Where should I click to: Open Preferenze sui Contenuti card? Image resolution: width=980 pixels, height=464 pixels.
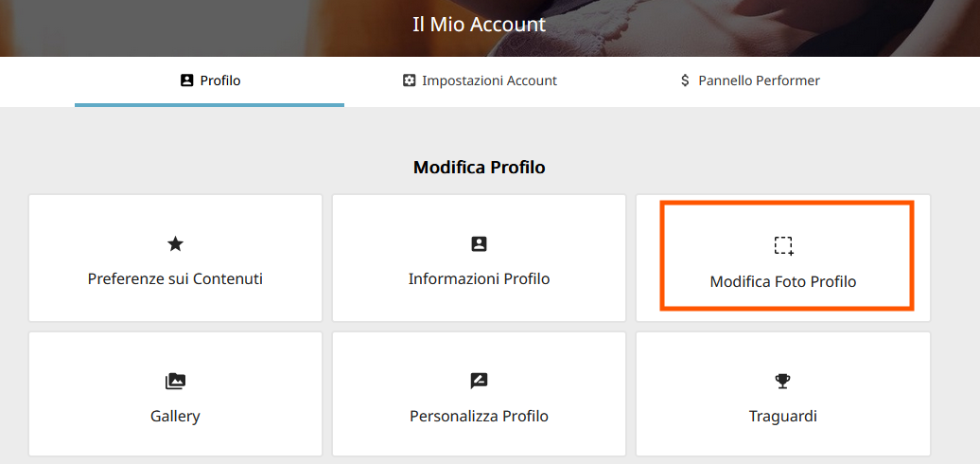click(176, 259)
